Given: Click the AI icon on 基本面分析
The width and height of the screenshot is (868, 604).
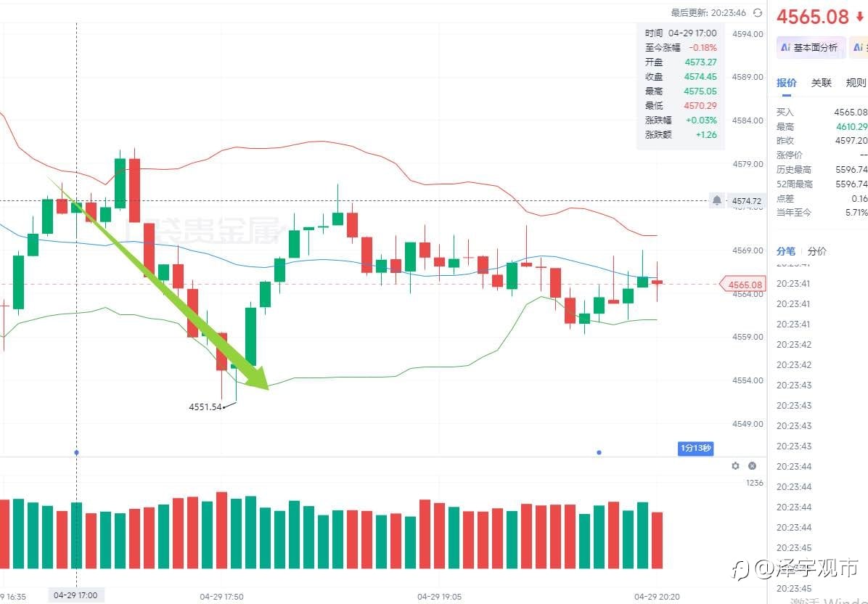Looking at the screenshot, I should point(785,47).
